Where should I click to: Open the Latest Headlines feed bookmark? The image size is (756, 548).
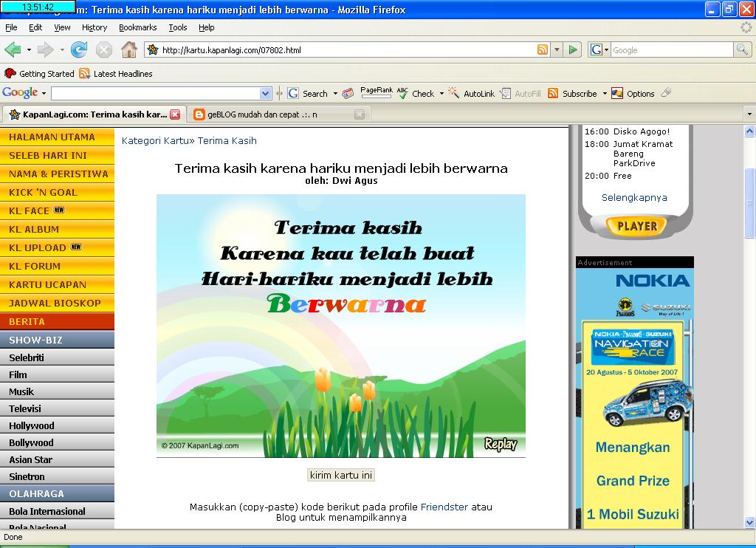click(x=116, y=73)
